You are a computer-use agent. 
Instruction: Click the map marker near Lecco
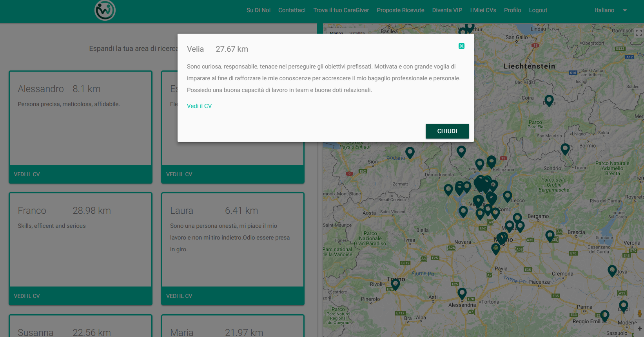pos(507,196)
